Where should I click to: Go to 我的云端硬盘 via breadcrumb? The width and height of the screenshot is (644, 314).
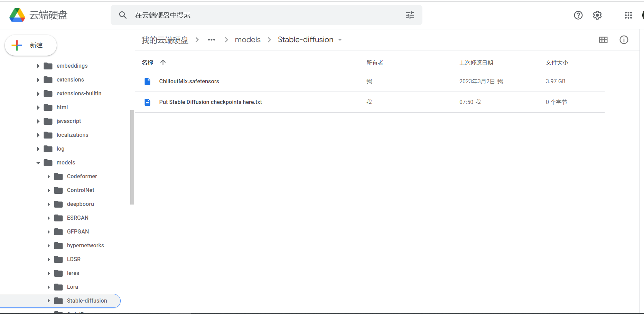[x=165, y=40]
